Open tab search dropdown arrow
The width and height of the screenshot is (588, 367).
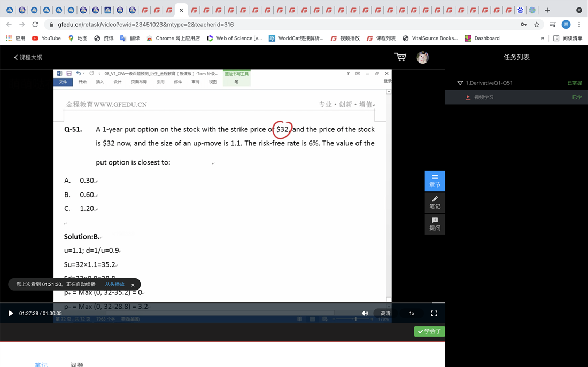click(x=579, y=10)
